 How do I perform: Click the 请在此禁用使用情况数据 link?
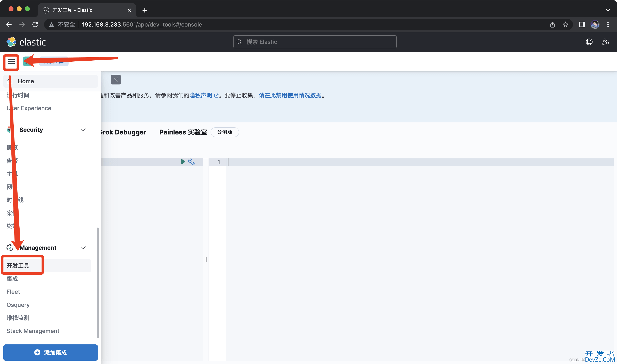[x=290, y=95]
